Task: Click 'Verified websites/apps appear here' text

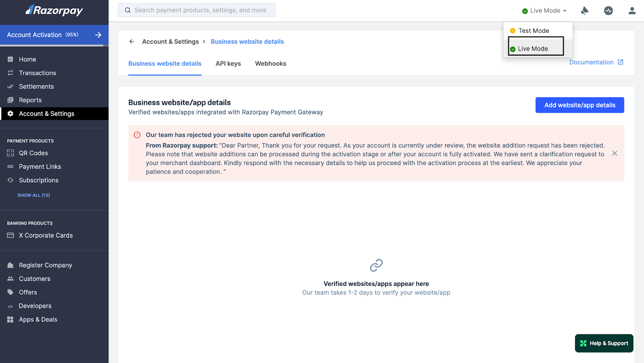Action: tap(376, 284)
